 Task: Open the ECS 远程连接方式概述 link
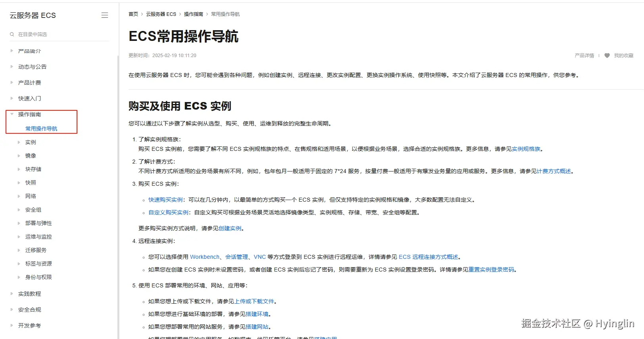(429, 257)
